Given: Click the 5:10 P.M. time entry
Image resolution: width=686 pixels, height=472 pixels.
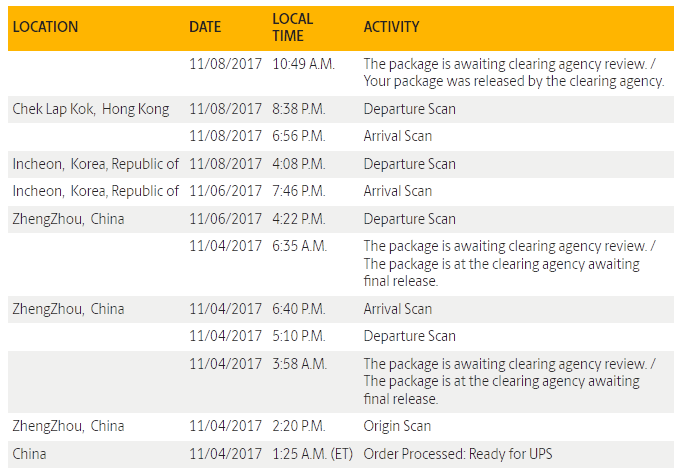Looking at the screenshot, I should tap(299, 336).
